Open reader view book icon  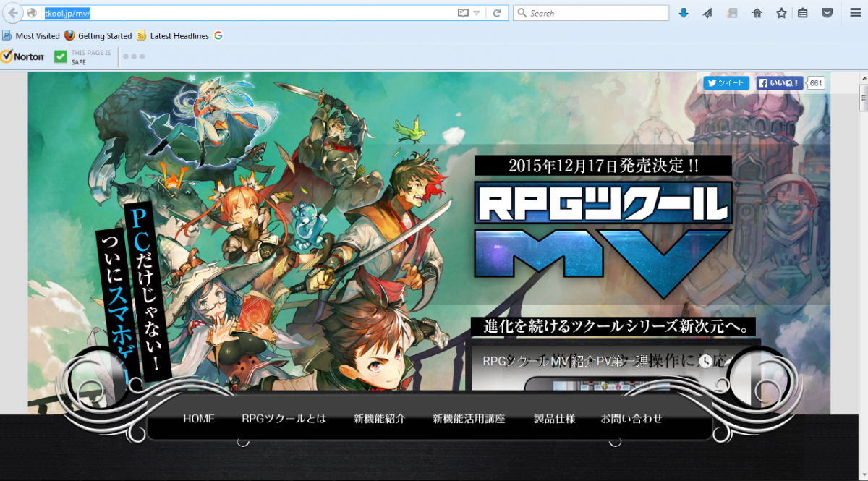463,13
